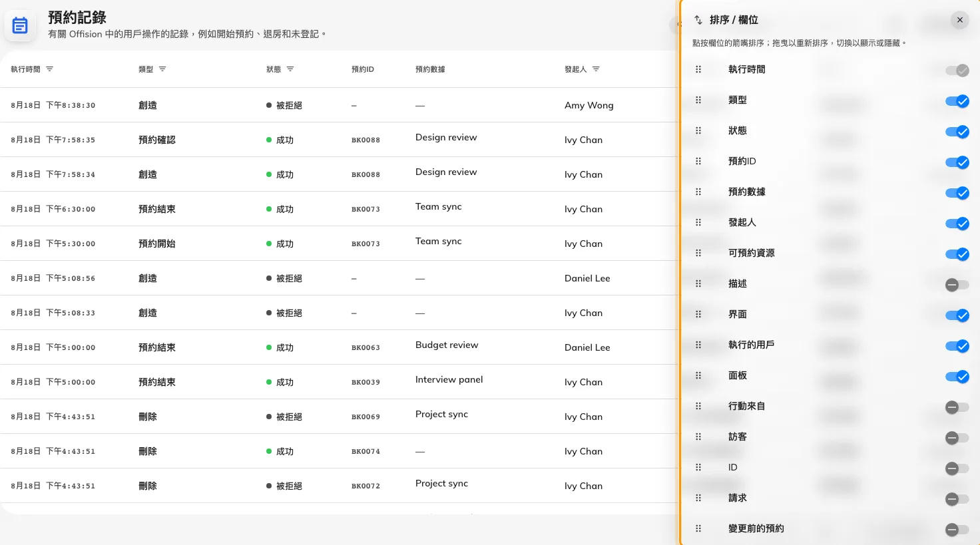This screenshot has height=545, width=980.
Task: Click booking ID BK0063
Action: point(366,347)
